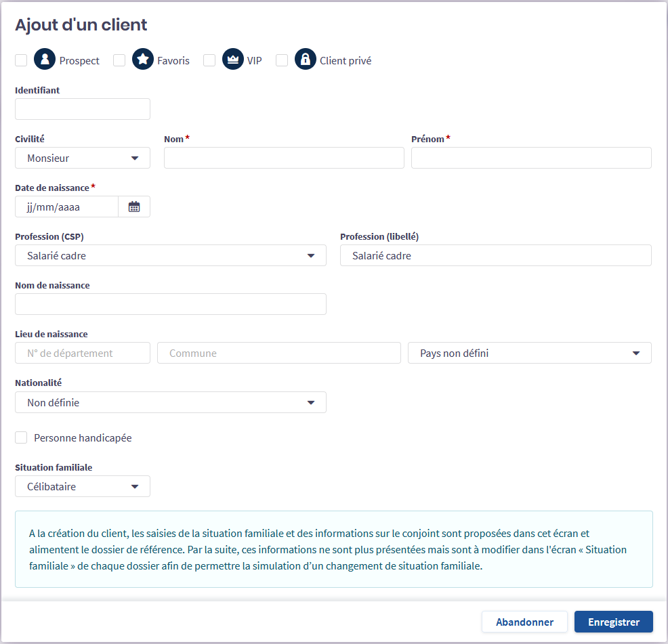668x644 pixels.
Task: Select the Situation familiale dropdown
Action: (83, 487)
